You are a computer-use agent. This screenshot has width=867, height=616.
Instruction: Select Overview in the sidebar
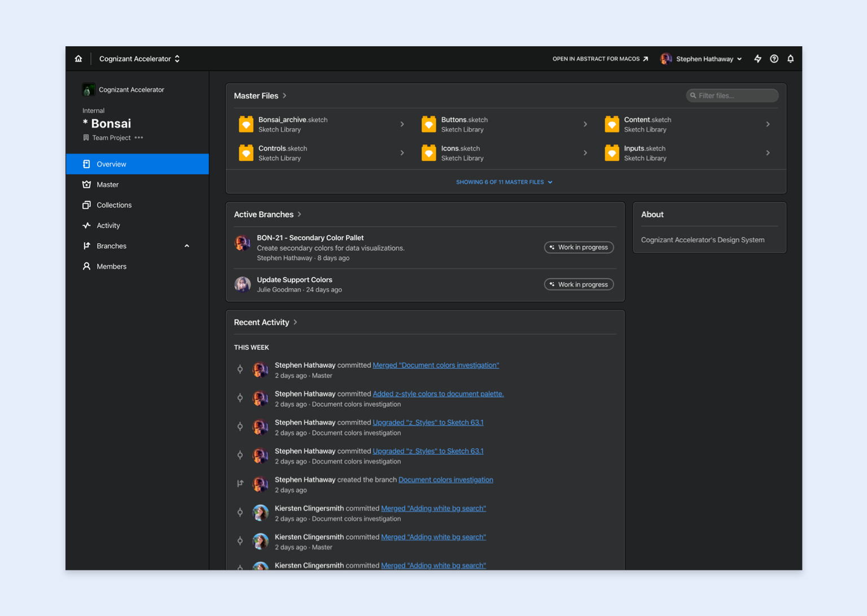137,164
